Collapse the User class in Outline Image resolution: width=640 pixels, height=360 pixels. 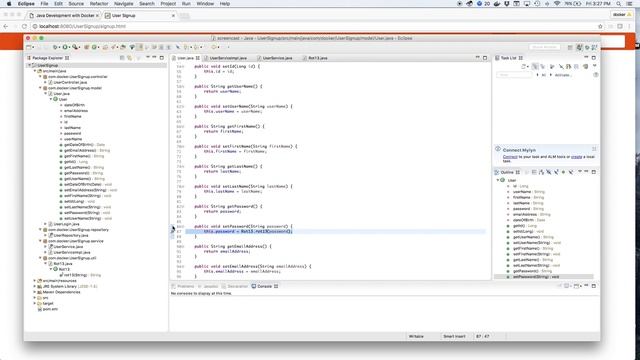click(x=498, y=180)
